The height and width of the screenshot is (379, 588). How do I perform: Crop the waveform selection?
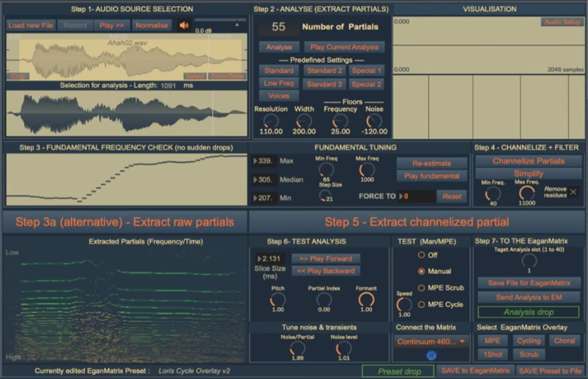(x=18, y=76)
